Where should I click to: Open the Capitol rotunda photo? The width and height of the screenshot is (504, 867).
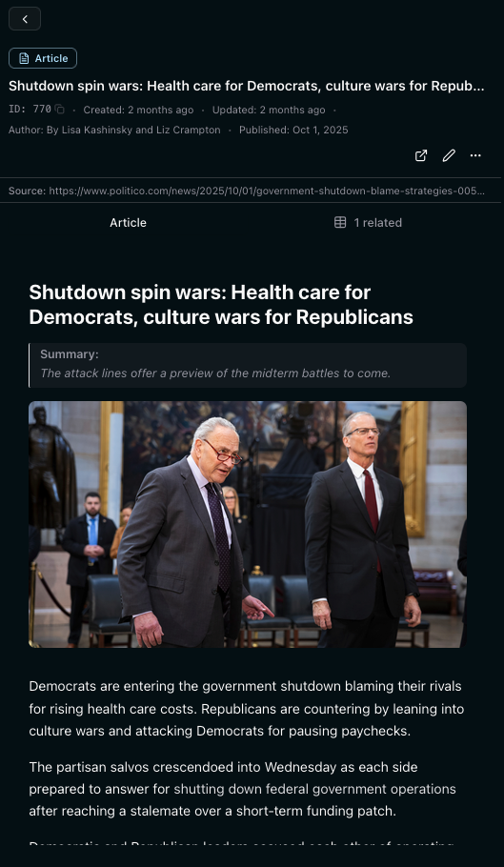tap(248, 524)
